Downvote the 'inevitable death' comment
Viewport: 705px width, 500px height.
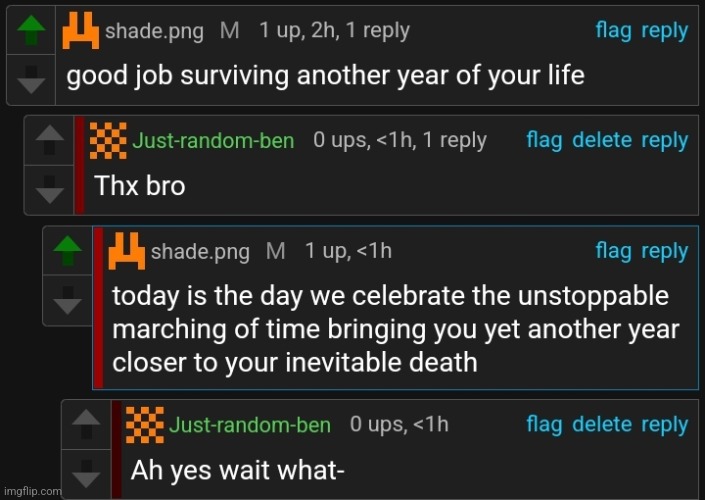coord(67,300)
